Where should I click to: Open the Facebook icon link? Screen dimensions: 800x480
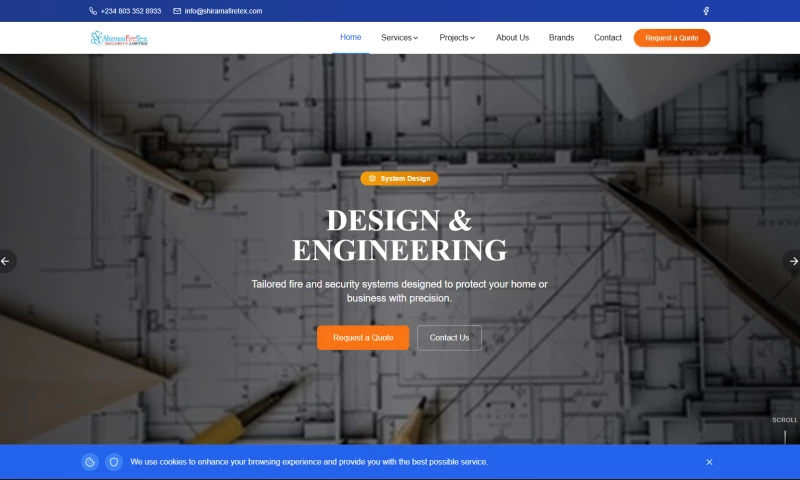[706, 11]
